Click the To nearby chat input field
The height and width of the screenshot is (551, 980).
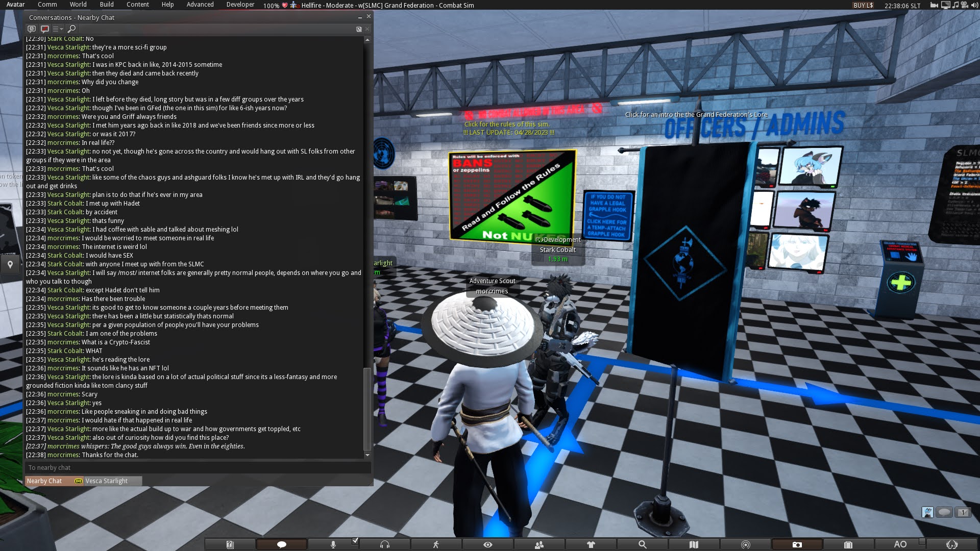(x=197, y=467)
